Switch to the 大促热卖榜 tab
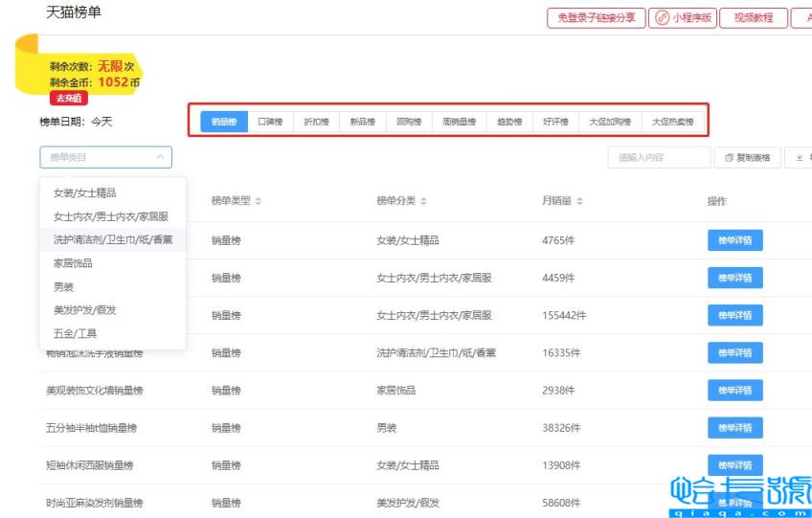 [673, 122]
